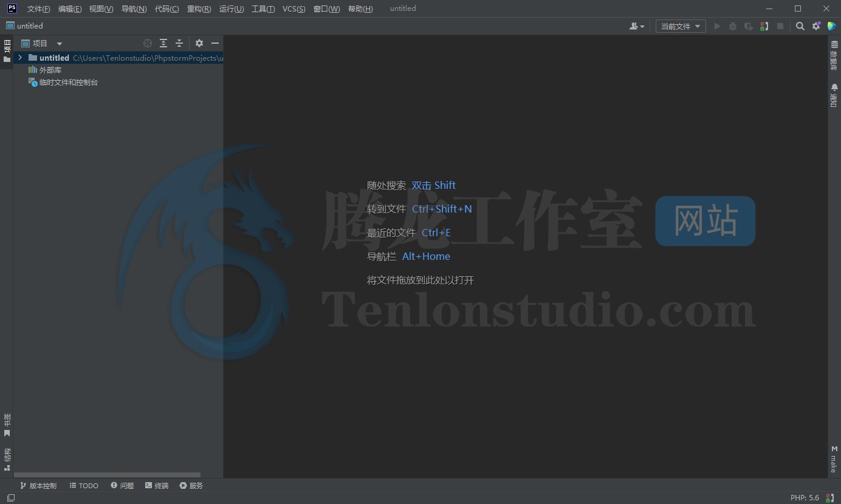
Task: Click the Collapse All icon in project panel
Action: 179,43
